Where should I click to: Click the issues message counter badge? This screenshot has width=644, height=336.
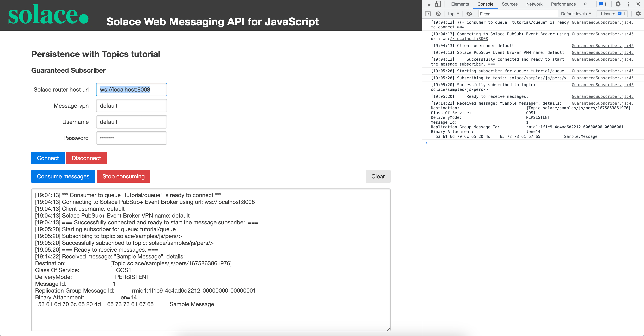click(x=602, y=4)
